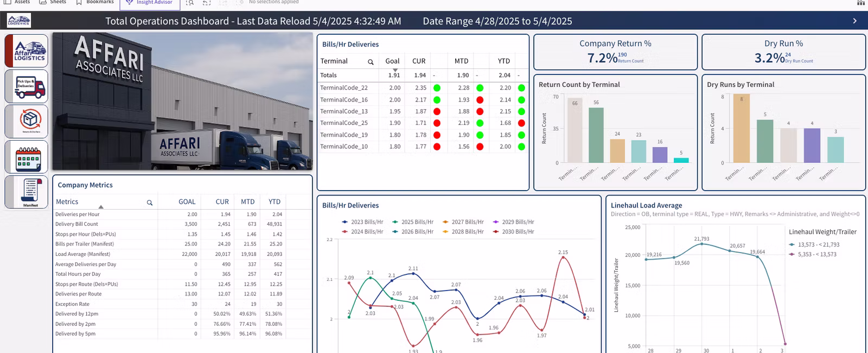The height and width of the screenshot is (353, 868).
Task: Click the Return Count bar labeled 16
Action: [x=660, y=155]
